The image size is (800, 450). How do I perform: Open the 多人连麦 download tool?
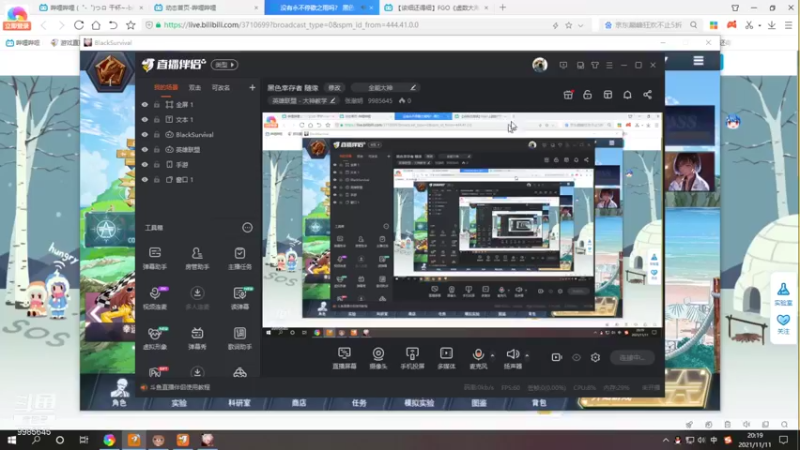197,298
